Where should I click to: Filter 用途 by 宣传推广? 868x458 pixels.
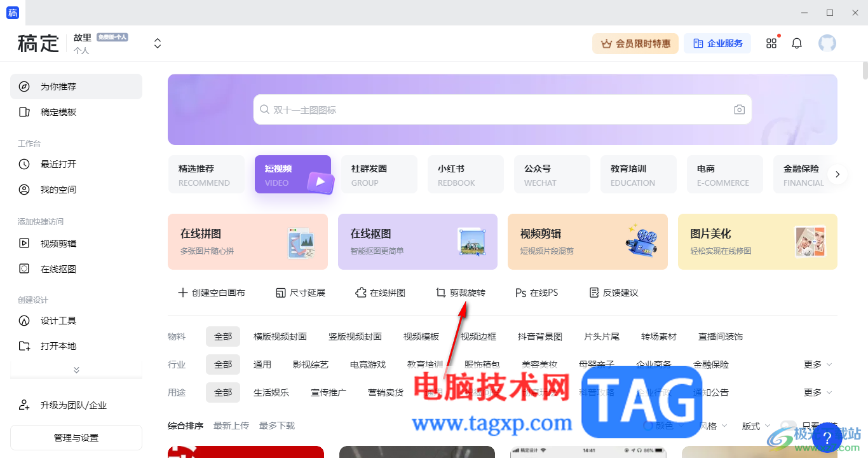pyautogui.click(x=329, y=392)
